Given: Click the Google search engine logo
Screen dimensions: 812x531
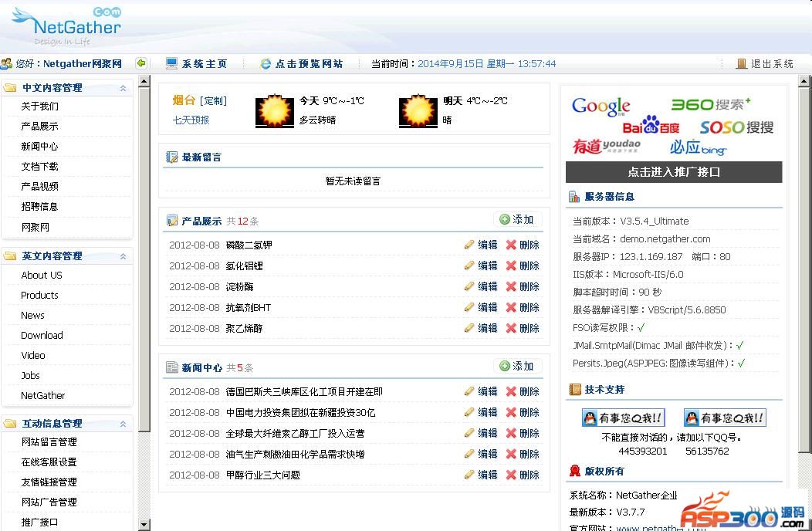Looking at the screenshot, I should coord(601,107).
